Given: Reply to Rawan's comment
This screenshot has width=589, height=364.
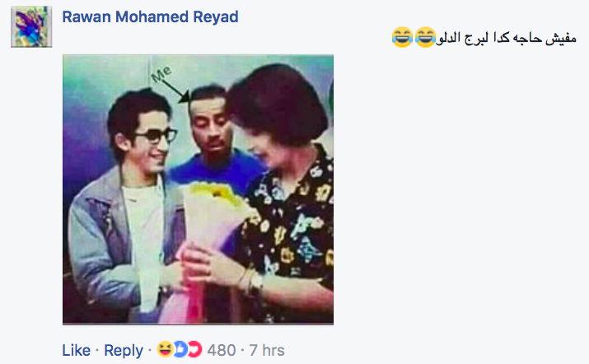Looking at the screenshot, I should coord(124,350).
